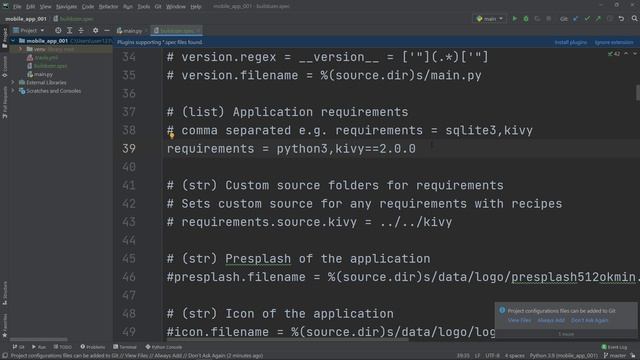Open Run tool window at bottom
Image resolution: width=640 pixels, height=360 pixels.
click(x=39, y=347)
